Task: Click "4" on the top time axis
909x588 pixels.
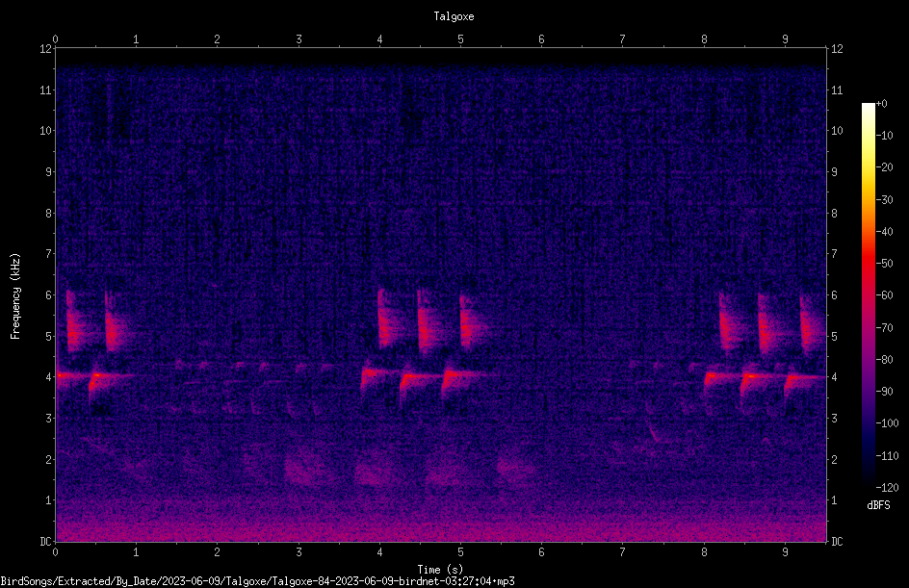Action: tap(379, 39)
